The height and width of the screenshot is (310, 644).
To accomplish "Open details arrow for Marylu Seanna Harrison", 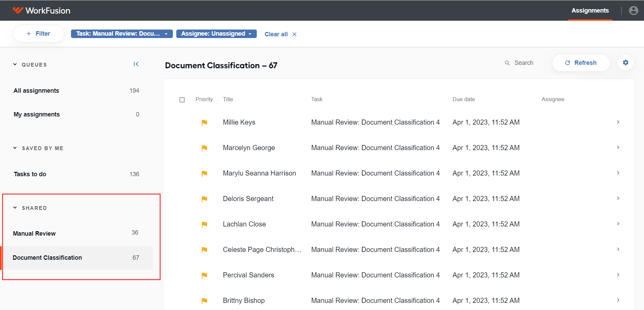I will tap(618, 173).
